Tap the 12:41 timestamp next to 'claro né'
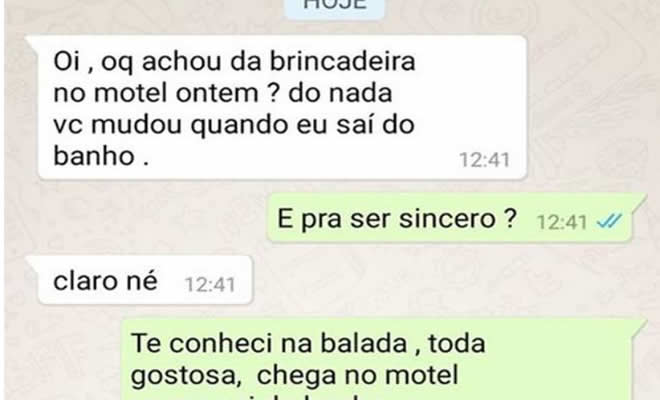The width and height of the screenshot is (660, 400). [210, 285]
